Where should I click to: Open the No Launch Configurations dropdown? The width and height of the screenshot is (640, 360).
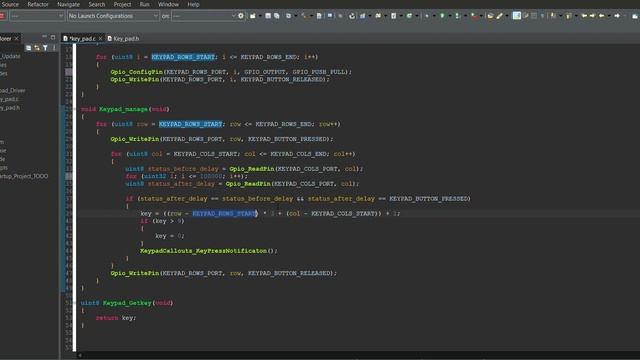(113, 16)
